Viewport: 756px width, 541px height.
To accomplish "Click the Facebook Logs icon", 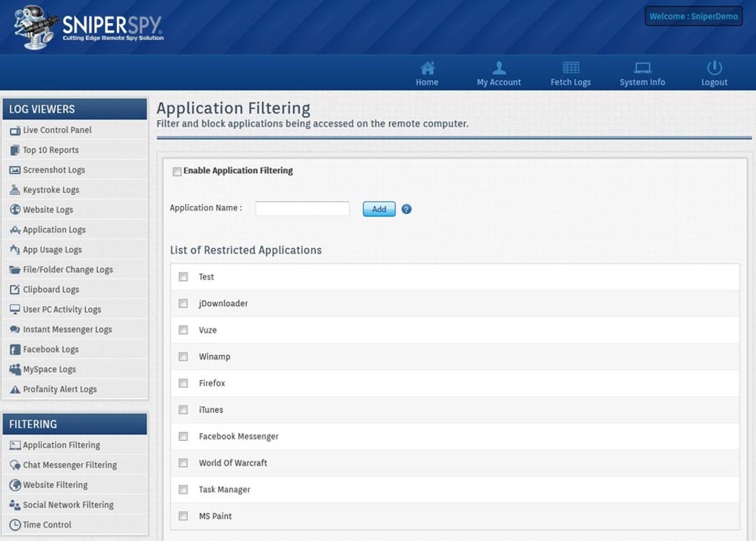I will (x=15, y=350).
